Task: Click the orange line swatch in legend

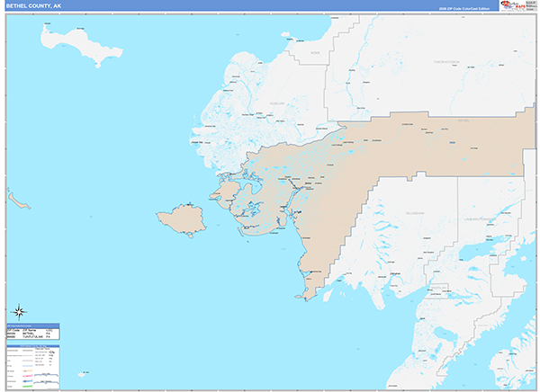Action: (28, 370)
